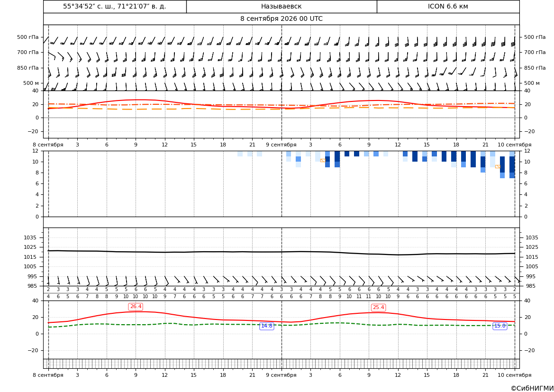554x392 pixels.
Task: Click the 8 сентября 2026 00 UTC title
Action: point(281,19)
